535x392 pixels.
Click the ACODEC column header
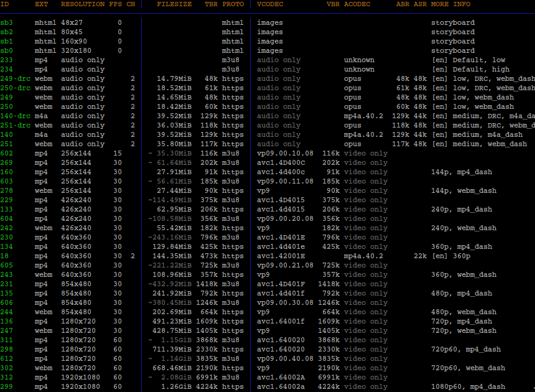[357, 4]
